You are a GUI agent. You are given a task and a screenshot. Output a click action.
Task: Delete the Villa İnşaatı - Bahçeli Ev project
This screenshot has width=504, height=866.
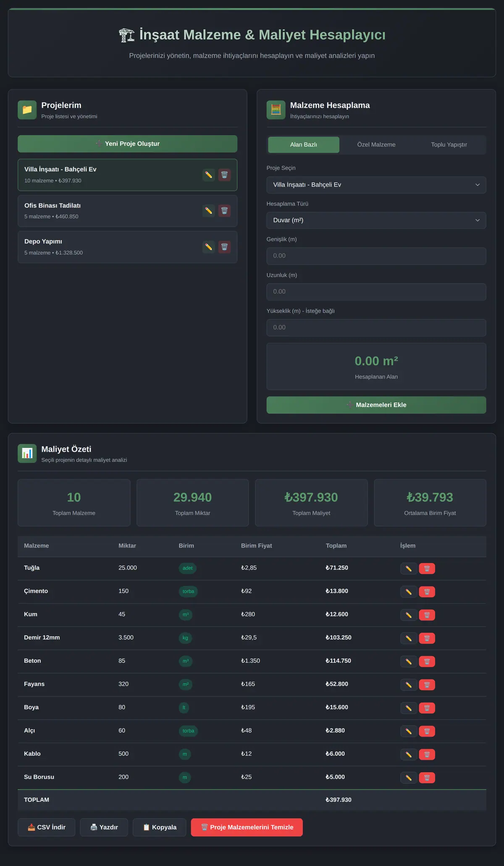click(224, 175)
